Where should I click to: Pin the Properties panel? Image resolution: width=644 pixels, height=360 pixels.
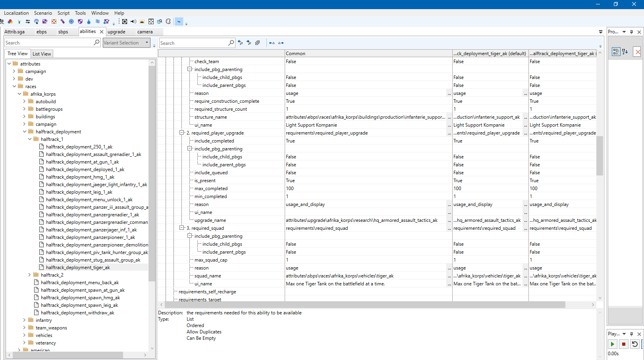[x=631, y=32]
